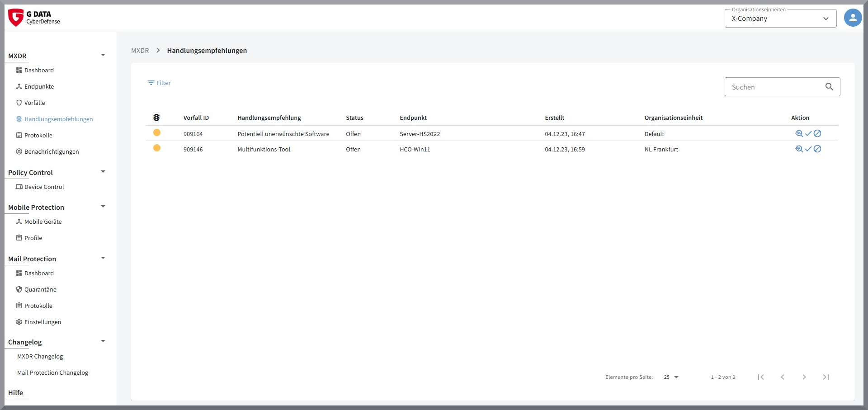Click the Potentiell unerwünschte Software cell
This screenshot has height=410, width=868.
(x=283, y=134)
